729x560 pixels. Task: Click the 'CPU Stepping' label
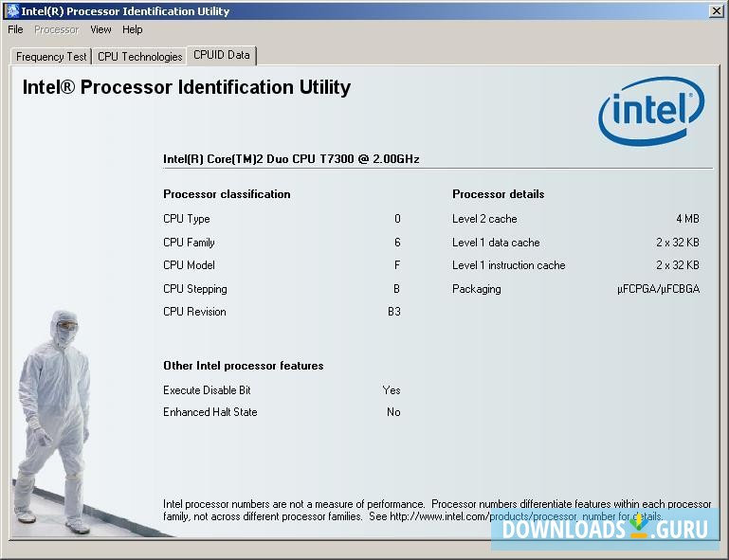[194, 289]
